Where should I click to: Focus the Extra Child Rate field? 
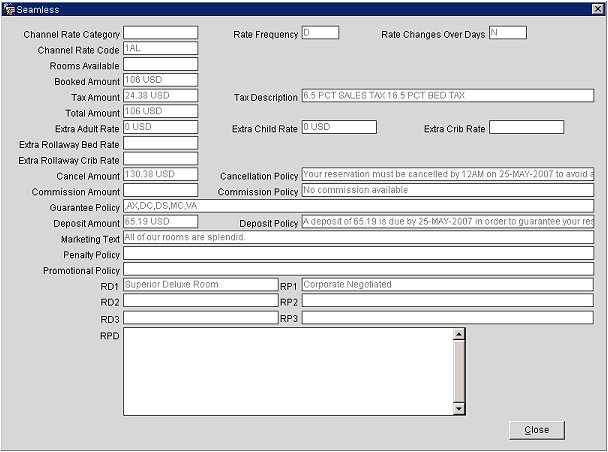[x=338, y=127]
